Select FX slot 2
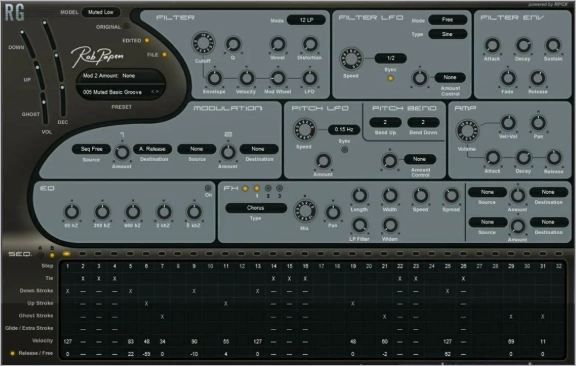Screen dimensions: 576x366 click(x=268, y=189)
